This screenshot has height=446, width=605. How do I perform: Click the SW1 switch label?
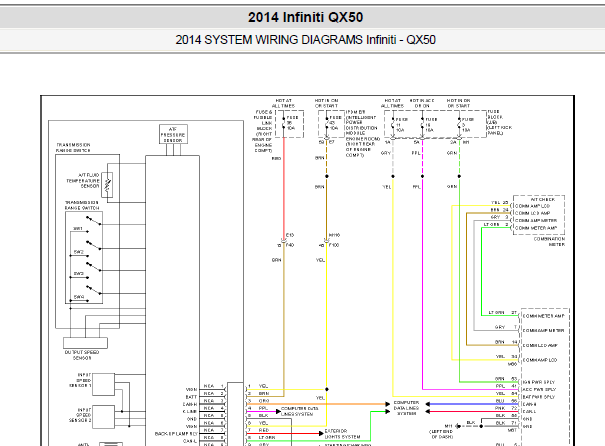click(78, 228)
